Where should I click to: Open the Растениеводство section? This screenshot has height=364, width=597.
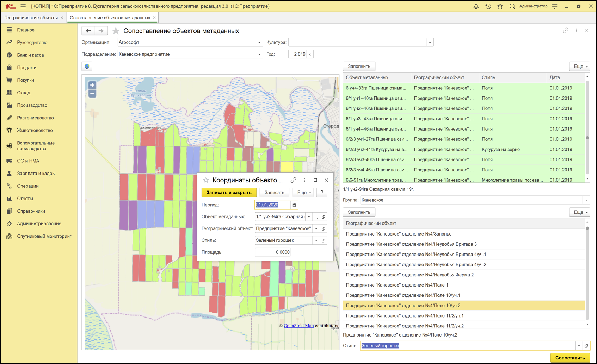[35, 118]
